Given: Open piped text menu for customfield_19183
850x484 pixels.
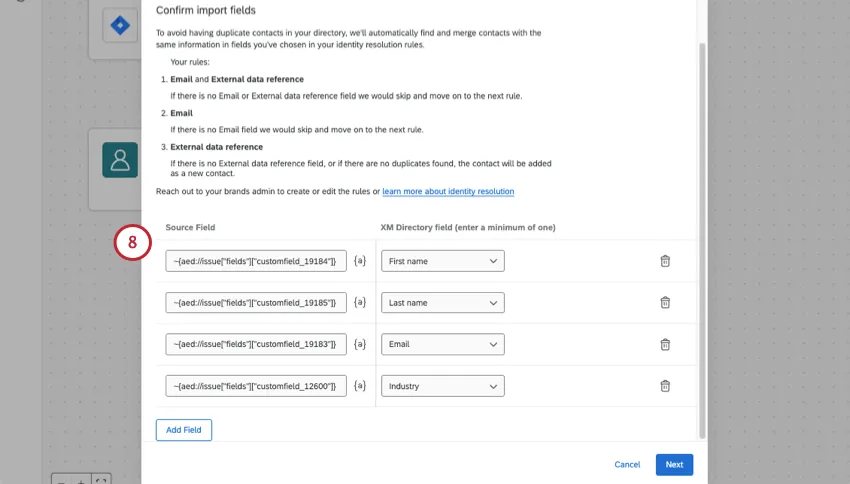Looking at the screenshot, I should coord(360,344).
